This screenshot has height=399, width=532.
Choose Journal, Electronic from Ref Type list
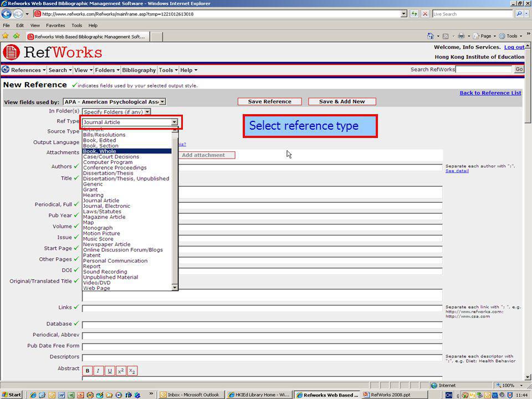(x=127, y=206)
